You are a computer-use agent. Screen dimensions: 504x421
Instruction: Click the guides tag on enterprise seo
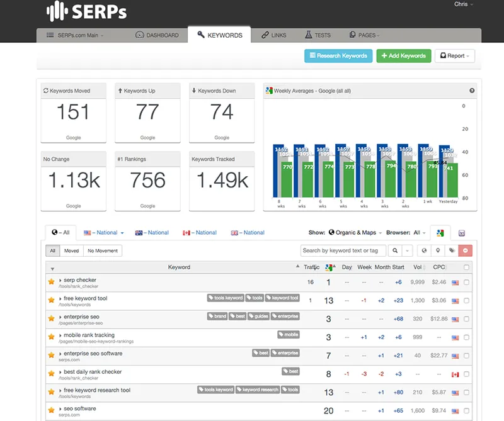258,317
